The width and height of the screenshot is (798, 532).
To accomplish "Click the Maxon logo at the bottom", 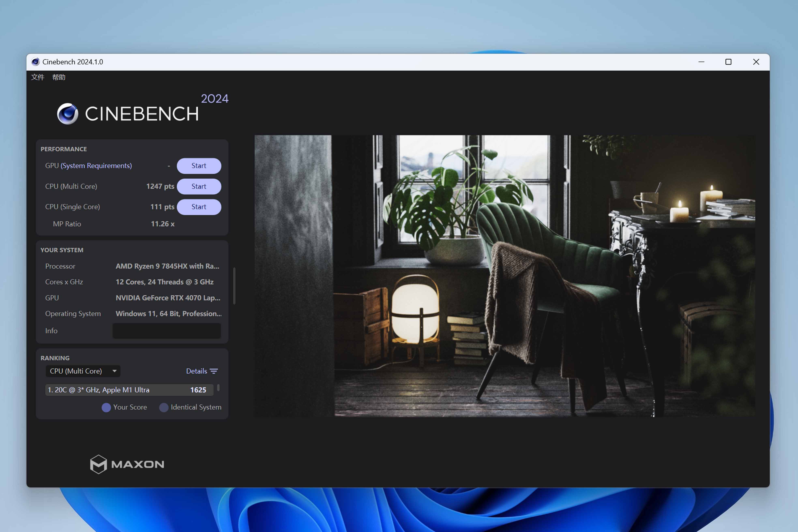I will (x=127, y=464).
